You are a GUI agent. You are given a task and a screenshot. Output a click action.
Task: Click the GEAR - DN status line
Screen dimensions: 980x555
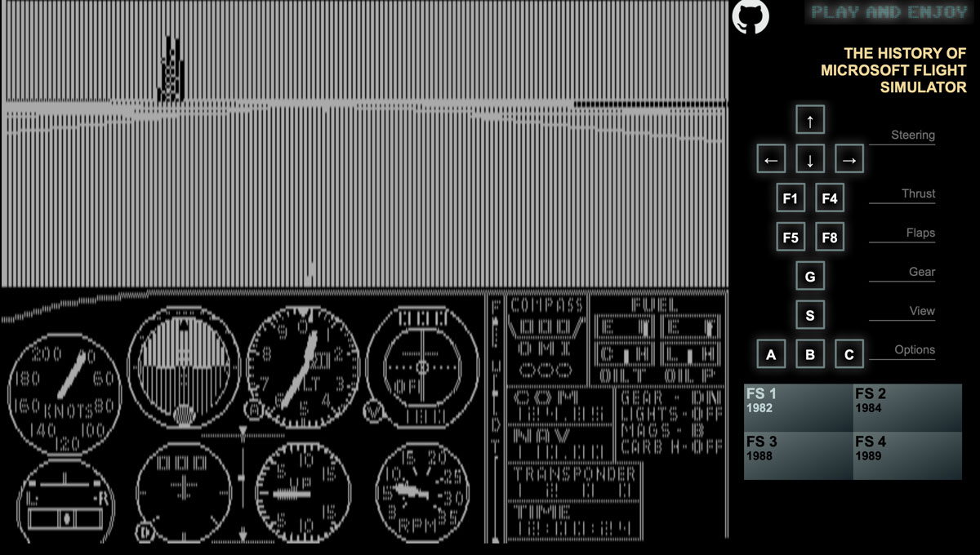pos(671,397)
